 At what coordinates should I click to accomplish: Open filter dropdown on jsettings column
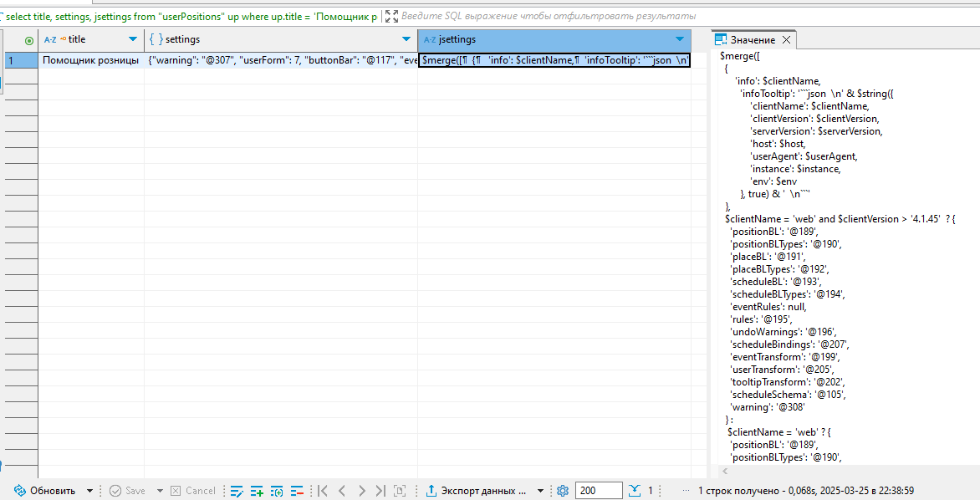point(680,39)
